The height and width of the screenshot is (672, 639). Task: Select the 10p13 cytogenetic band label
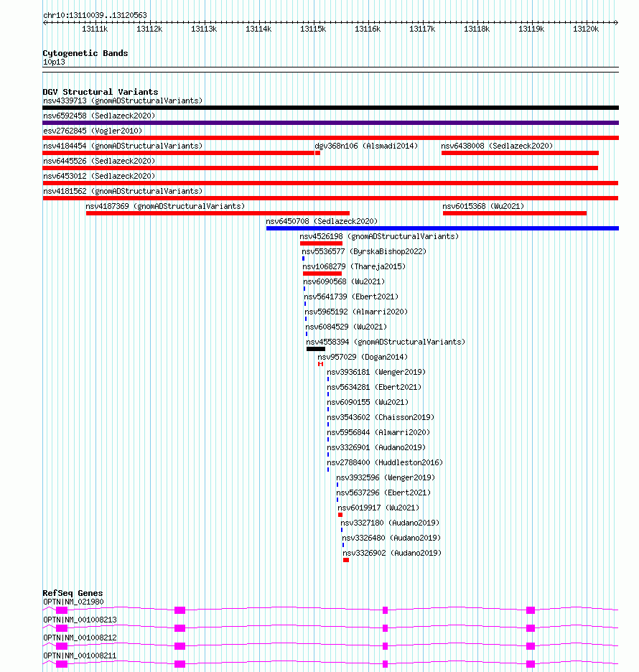point(54,62)
